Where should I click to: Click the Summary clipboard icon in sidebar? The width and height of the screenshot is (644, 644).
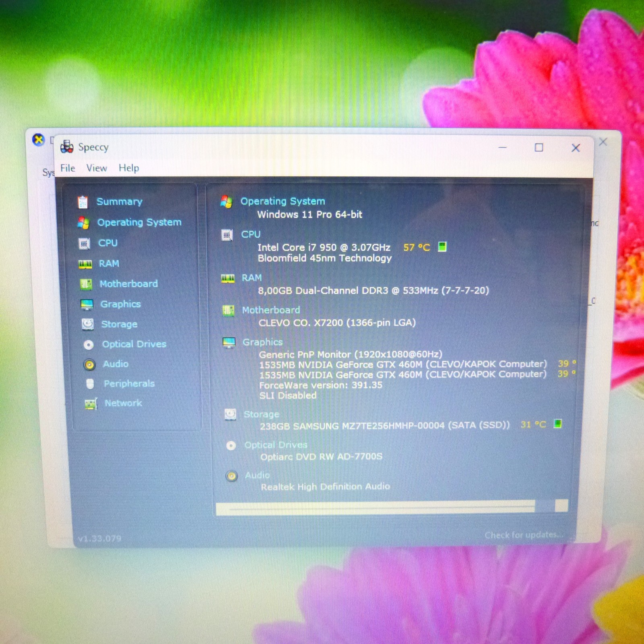[83, 202]
